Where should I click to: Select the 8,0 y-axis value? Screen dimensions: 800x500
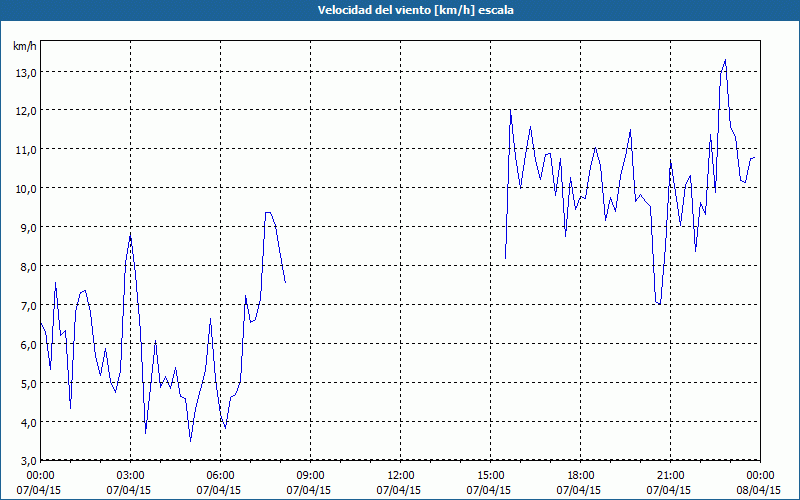point(29,267)
